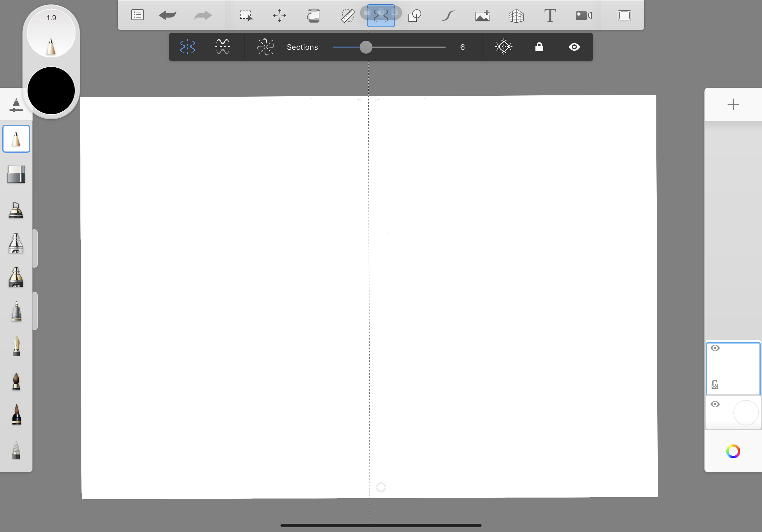
Task: Toggle symmetry line visibility eye icon
Action: (574, 47)
